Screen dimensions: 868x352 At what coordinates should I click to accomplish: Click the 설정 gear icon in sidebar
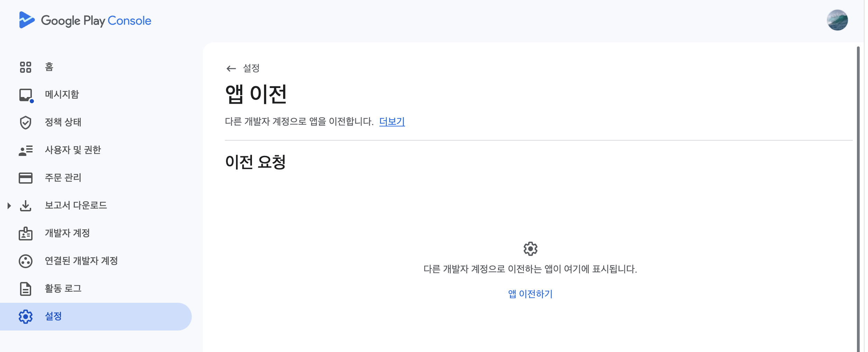[25, 316]
